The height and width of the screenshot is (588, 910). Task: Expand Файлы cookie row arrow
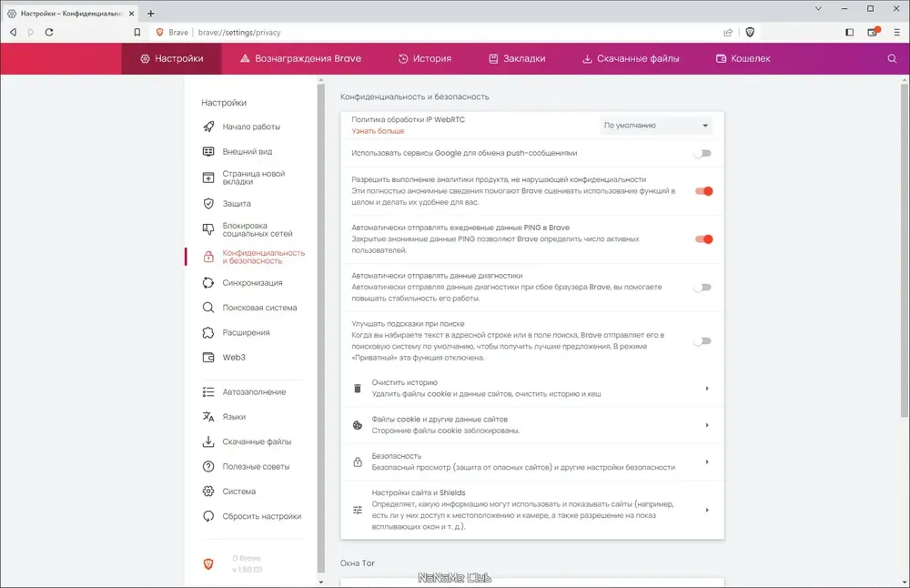pos(707,425)
